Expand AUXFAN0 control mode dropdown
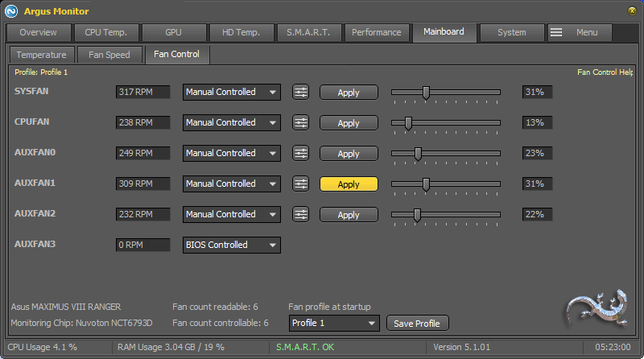This screenshot has height=359, width=644. [232, 153]
